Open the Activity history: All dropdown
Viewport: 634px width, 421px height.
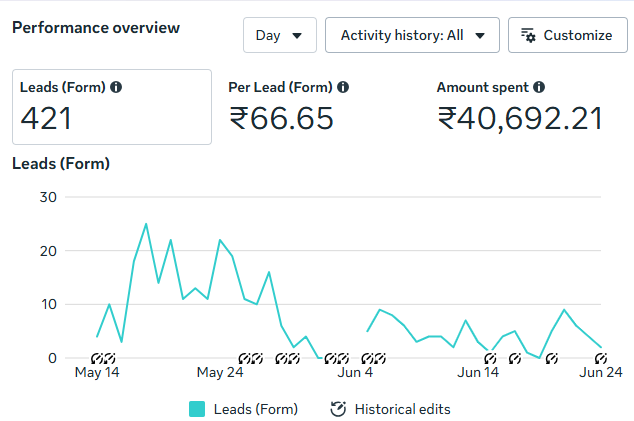click(412, 35)
